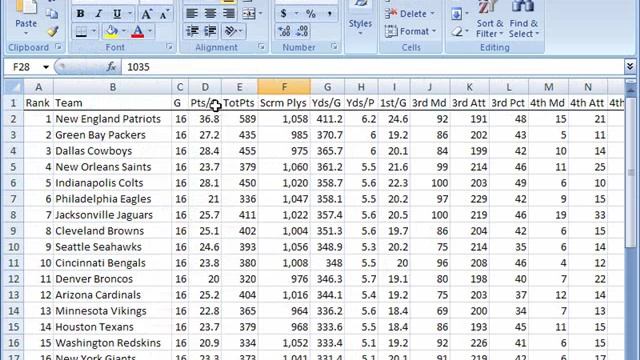Click the Delete cells button
This screenshot has height=360, width=640.
tap(409, 14)
